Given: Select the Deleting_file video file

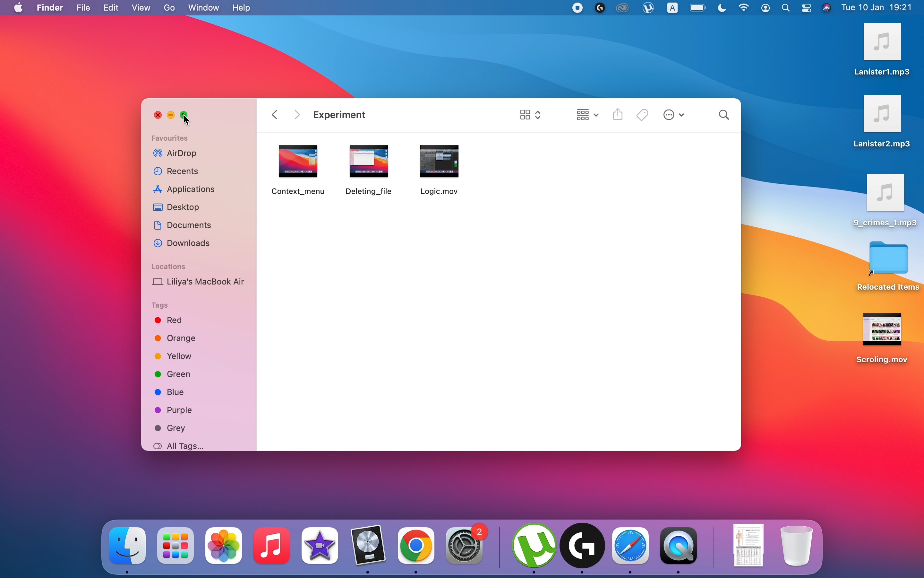Looking at the screenshot, I should (x=369, y=170).
